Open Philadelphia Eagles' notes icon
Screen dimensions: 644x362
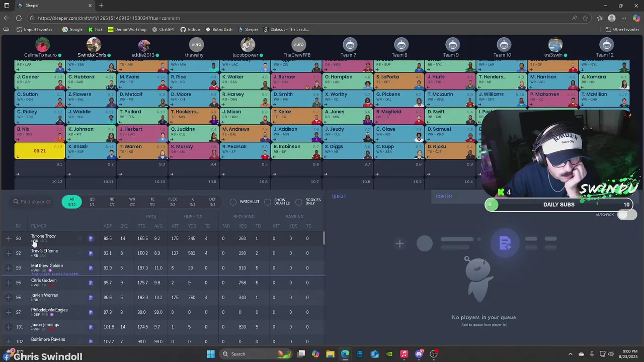(x=91, y=312)
